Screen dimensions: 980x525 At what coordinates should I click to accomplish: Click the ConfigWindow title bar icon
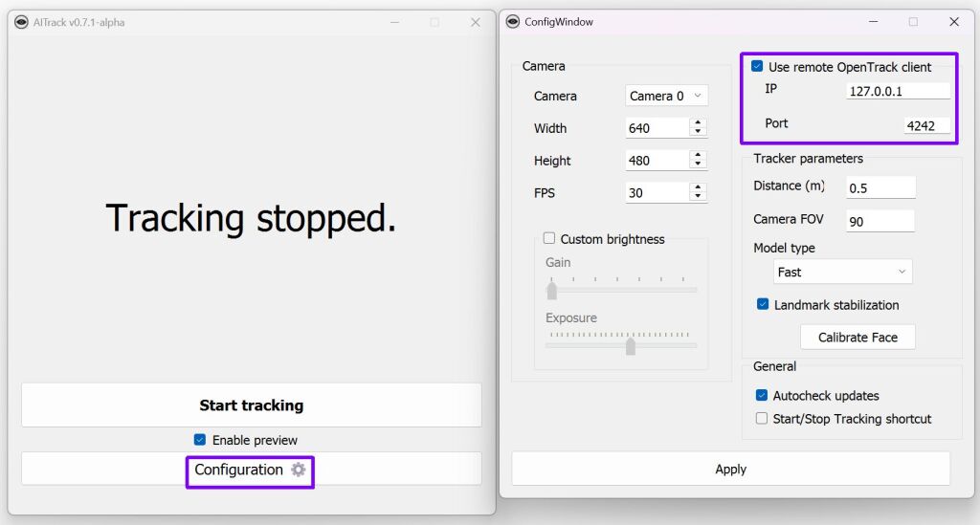click(x=513, y=22)
